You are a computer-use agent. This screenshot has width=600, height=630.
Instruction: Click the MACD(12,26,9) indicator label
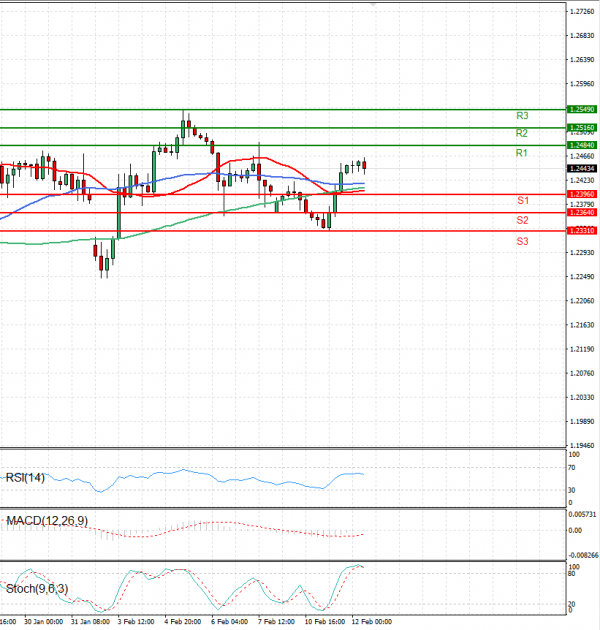tap(46, 521)
